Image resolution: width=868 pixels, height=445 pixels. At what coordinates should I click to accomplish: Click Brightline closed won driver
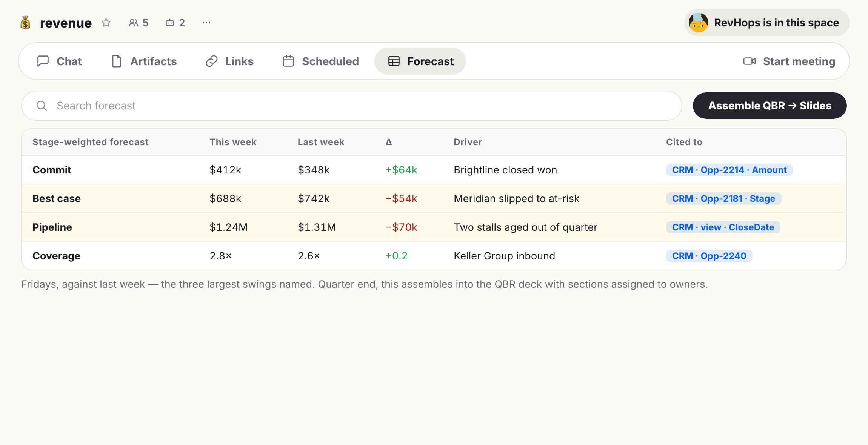[x=505, y=170]
